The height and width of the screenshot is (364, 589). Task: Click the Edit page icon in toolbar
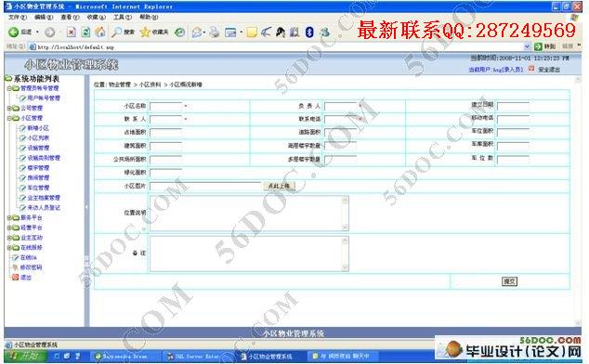(x=229, y=32)
